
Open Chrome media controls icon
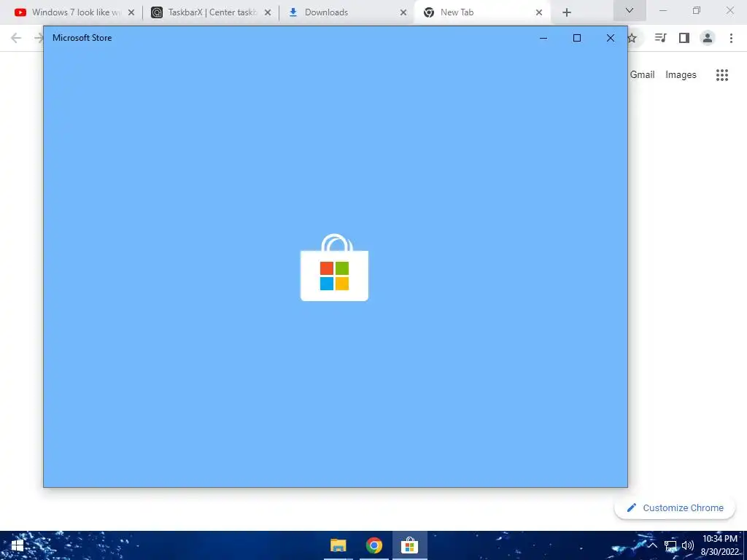point(660,38)
